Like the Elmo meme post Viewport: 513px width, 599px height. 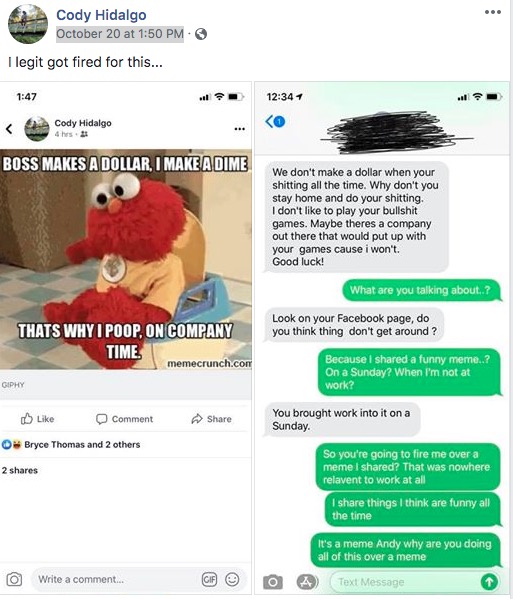37,419
